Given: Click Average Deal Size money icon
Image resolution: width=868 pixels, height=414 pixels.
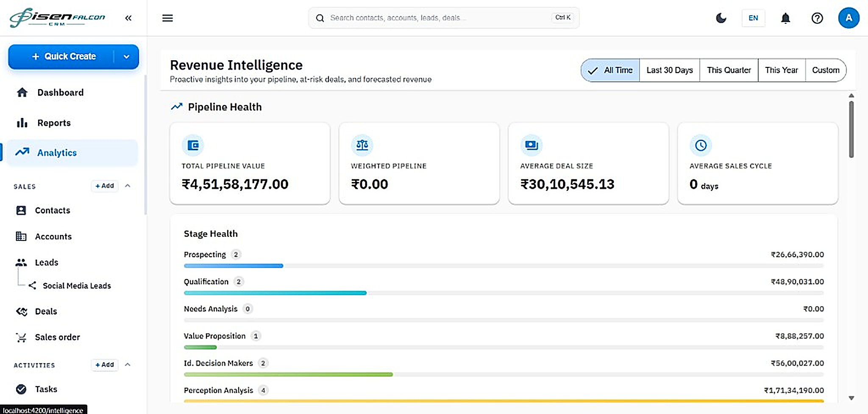Looking at the screenshot, I should click(531, 145).
